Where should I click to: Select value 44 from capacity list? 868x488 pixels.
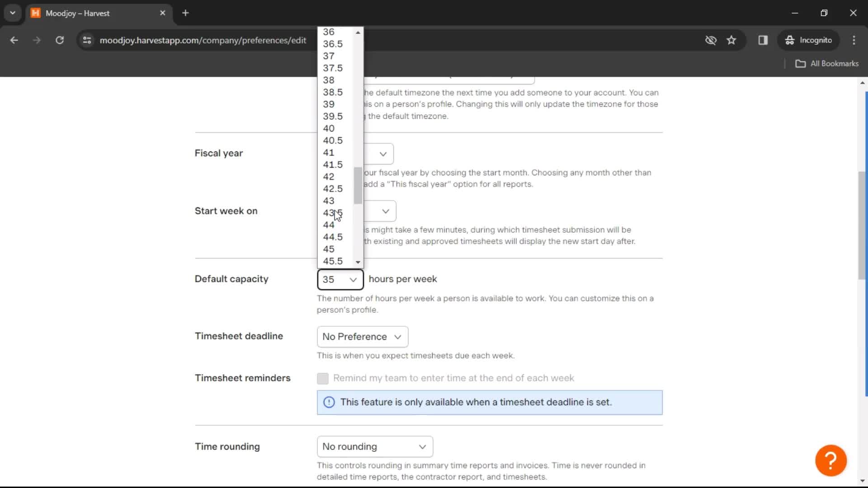click(x=329, y=225)
